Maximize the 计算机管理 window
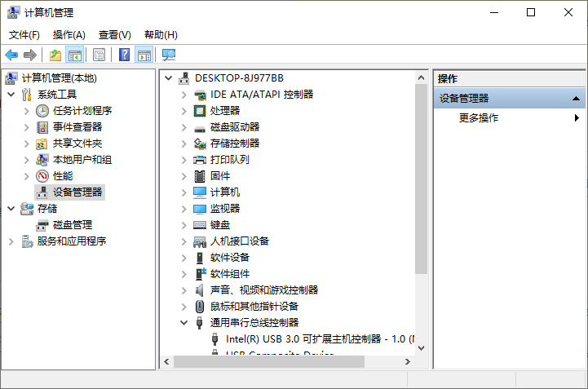Screen dimensions: 588x389 [531, 12]
